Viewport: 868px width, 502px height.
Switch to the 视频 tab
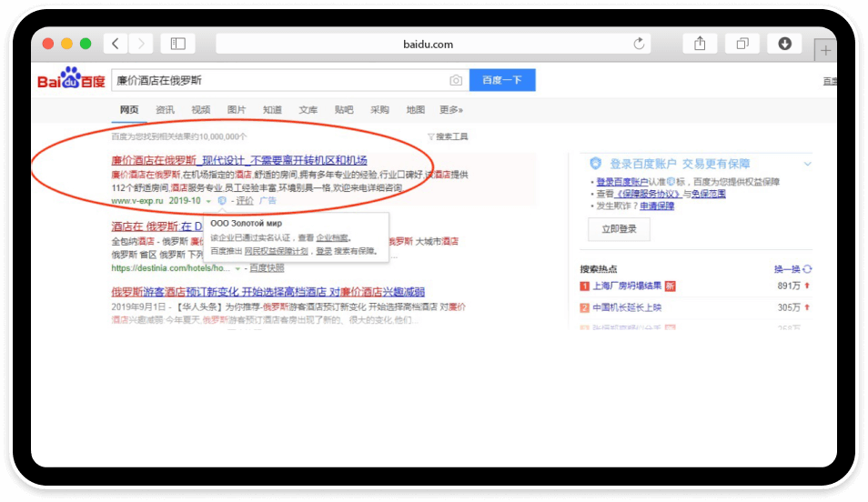201,110
